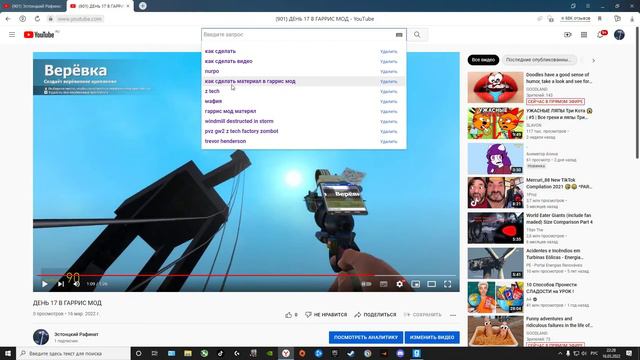Click СОХРАНИТЬ save button

pos(422,315)
